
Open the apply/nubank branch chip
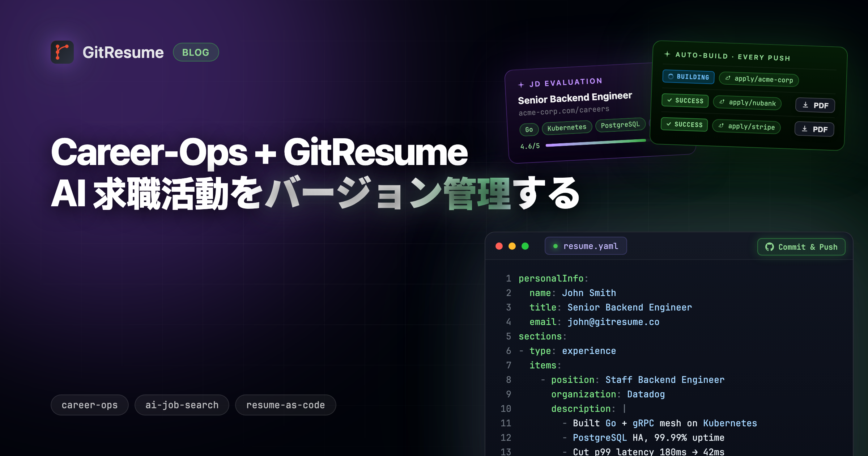click(x=747, y=103)
